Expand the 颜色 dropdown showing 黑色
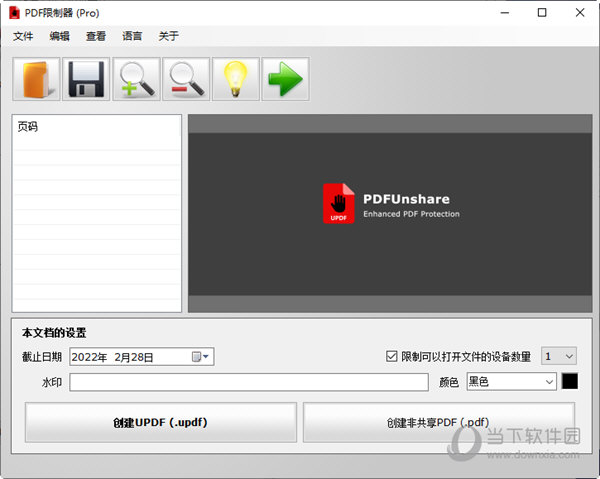This screenshot has width=600, height=479. point(512,382)
